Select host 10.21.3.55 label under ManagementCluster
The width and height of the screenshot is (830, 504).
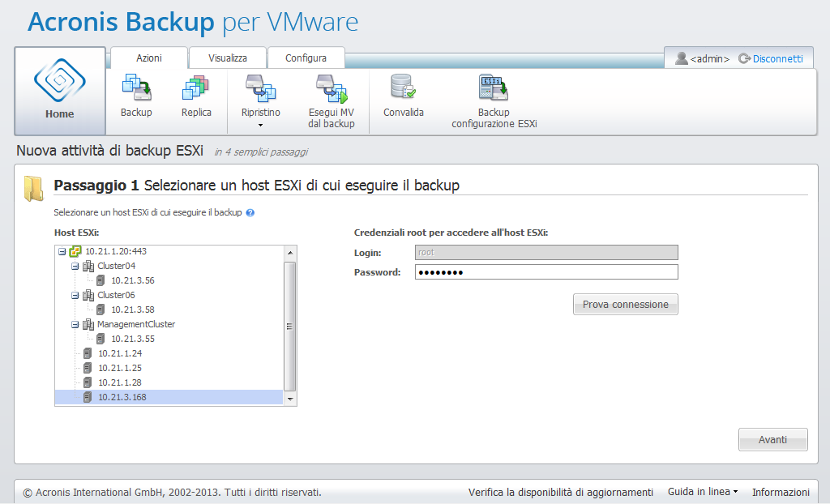(133, 339)
